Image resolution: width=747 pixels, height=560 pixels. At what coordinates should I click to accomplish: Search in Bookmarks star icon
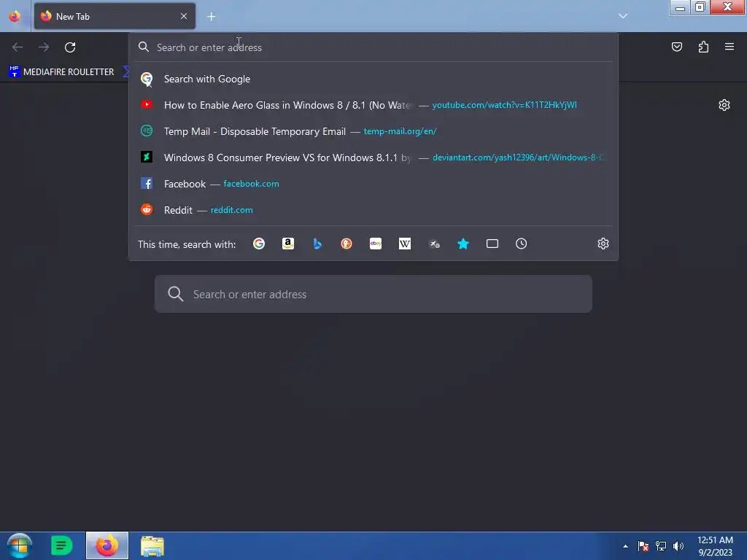(463, 244)
